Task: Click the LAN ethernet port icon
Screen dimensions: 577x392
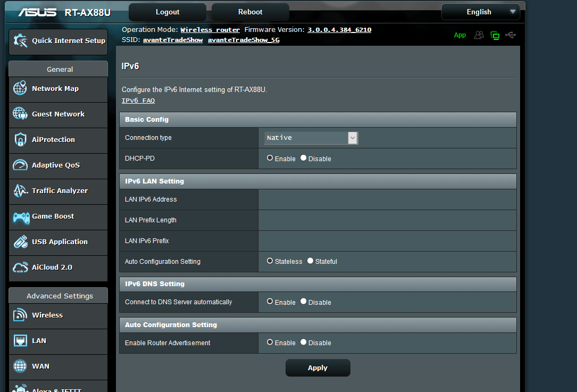Action: click(x=20, y=340)
